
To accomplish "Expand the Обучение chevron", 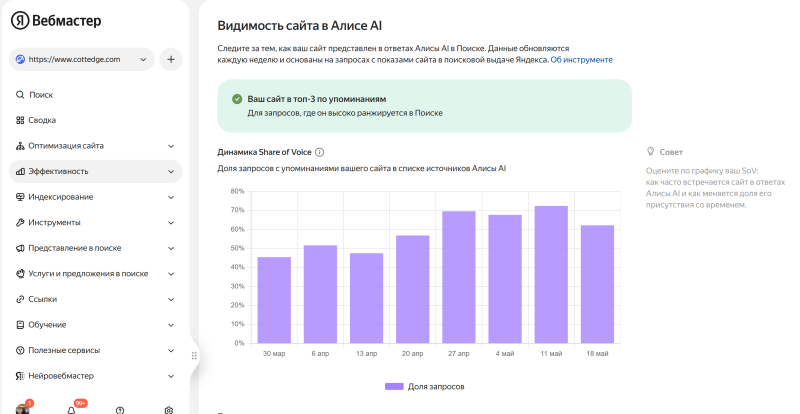I will tap(171, 325).
